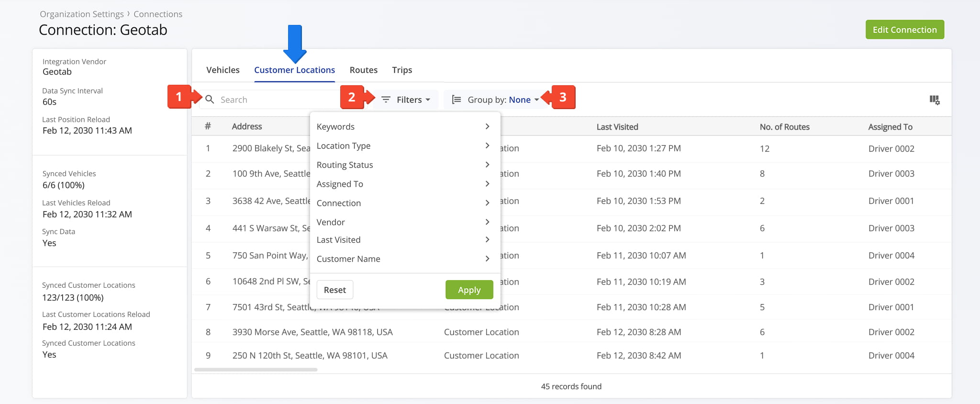
Task: Click Last Vehicles Reload timestamp
Action: point(87,214)
